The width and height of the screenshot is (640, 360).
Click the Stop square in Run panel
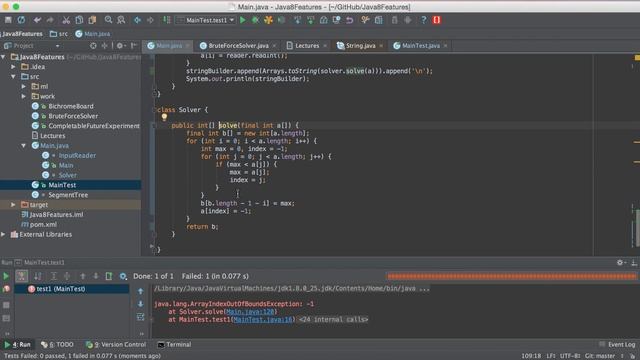pyautogui.click(x=6, y=305)
